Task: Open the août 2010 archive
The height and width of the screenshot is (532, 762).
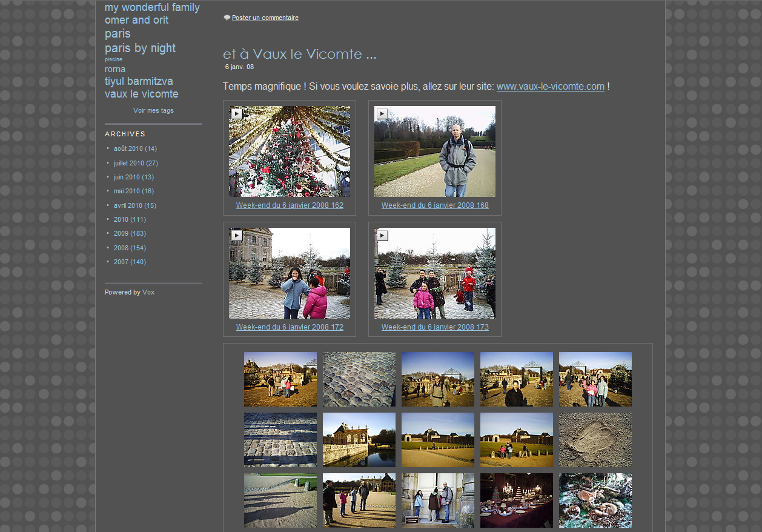Action: 128,148
